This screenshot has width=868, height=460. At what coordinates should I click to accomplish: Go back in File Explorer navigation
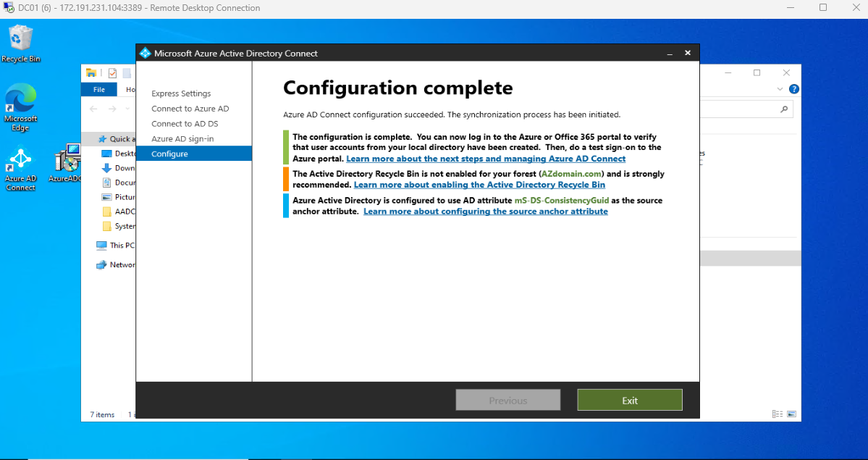tap(93, 109)
